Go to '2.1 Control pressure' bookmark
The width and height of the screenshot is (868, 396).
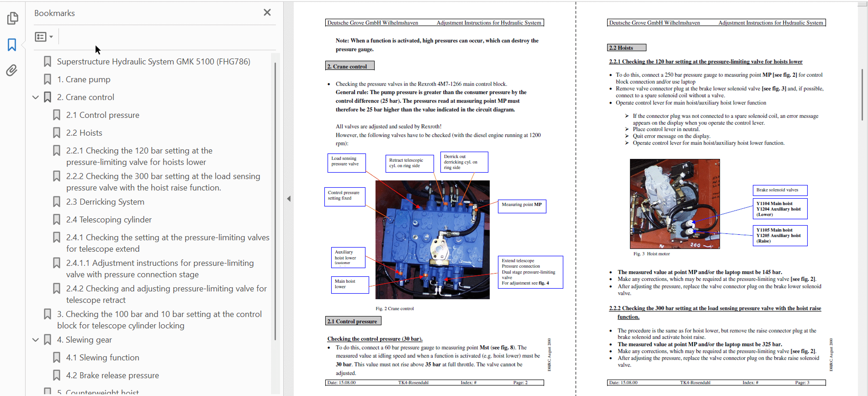(x=102, y=115)
